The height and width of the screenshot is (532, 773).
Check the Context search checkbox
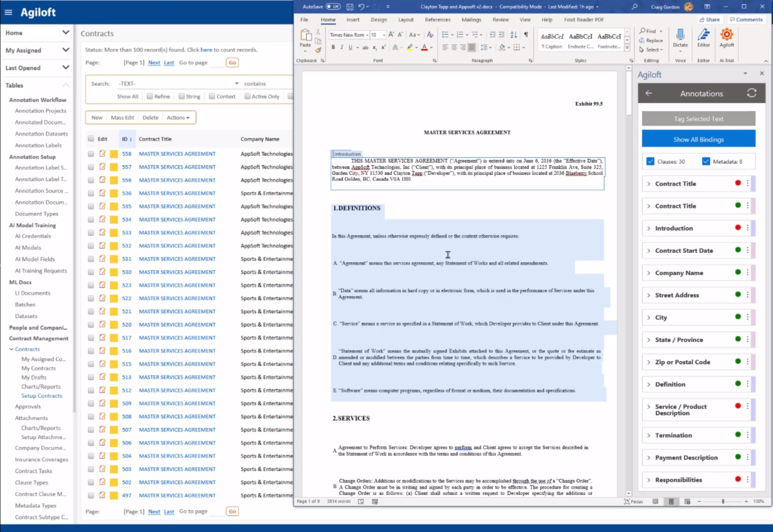[x=212, y=96]
